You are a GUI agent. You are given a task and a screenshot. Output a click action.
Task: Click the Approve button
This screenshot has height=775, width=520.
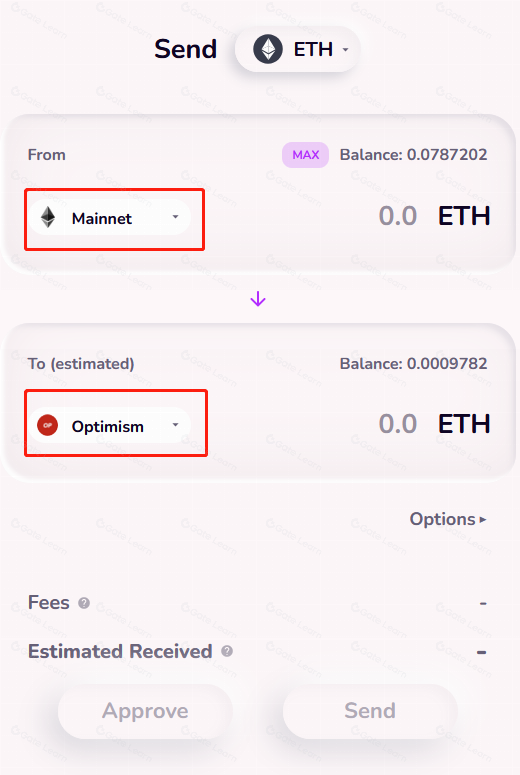145,711
